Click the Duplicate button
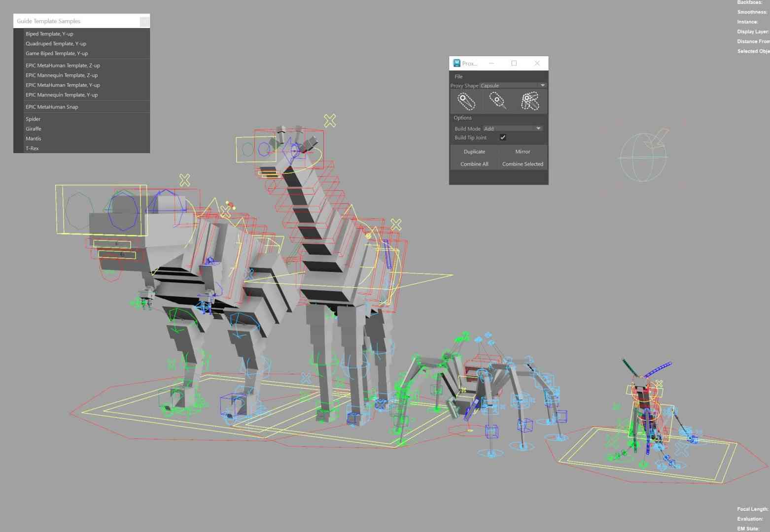The image size is (770, 532). [474, 151]
